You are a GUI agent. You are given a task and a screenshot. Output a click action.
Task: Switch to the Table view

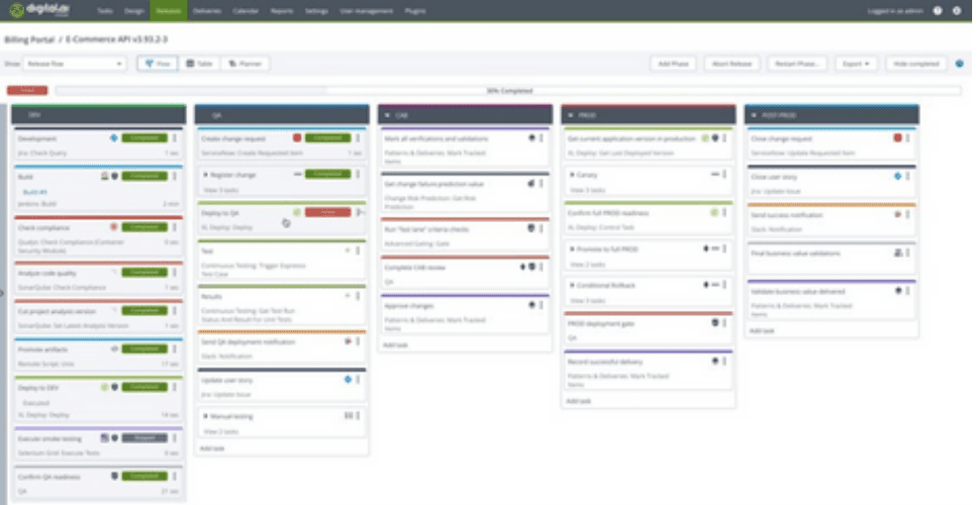coord(199,63)
